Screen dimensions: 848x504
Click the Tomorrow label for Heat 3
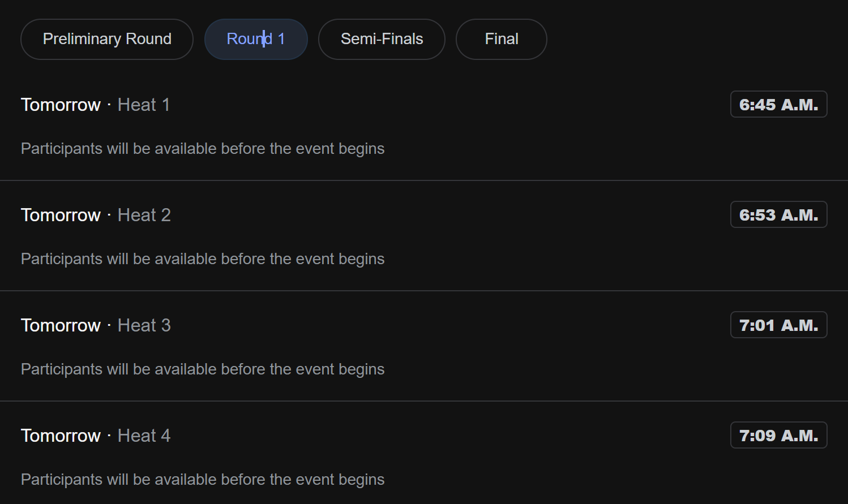(61, 325)
